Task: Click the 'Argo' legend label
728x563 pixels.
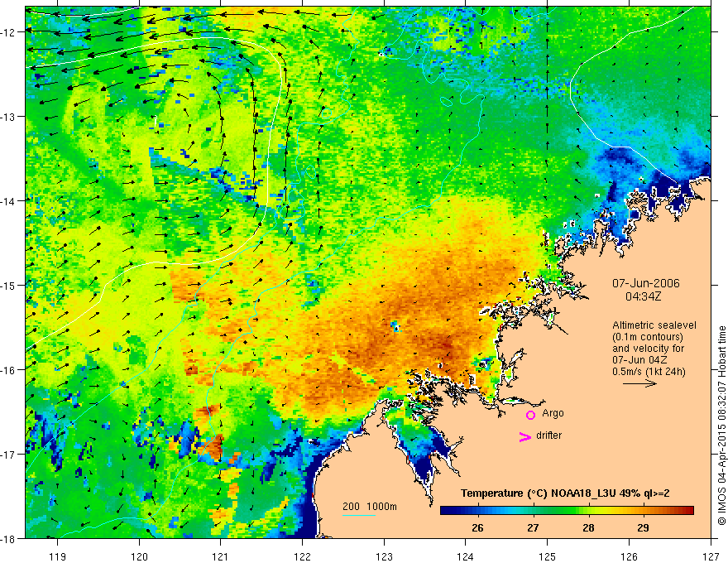Action: click(553, 413)
